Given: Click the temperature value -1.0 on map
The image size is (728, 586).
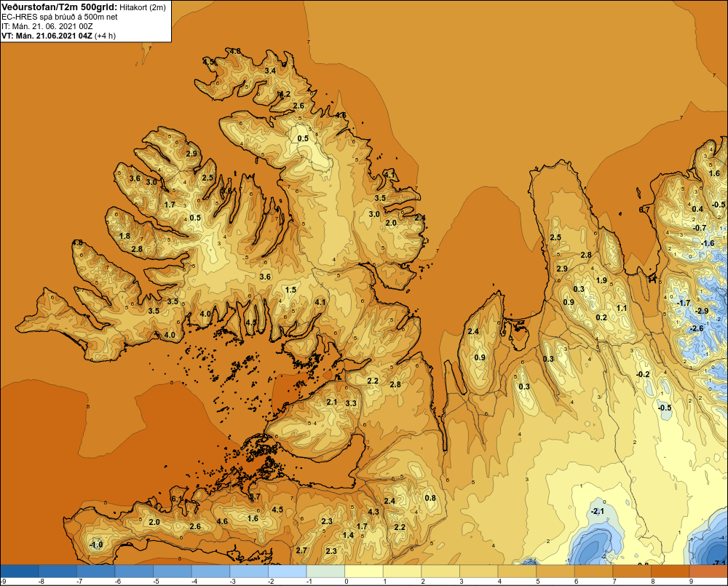Looking at the screenshot, I should [x=95, y=545].
